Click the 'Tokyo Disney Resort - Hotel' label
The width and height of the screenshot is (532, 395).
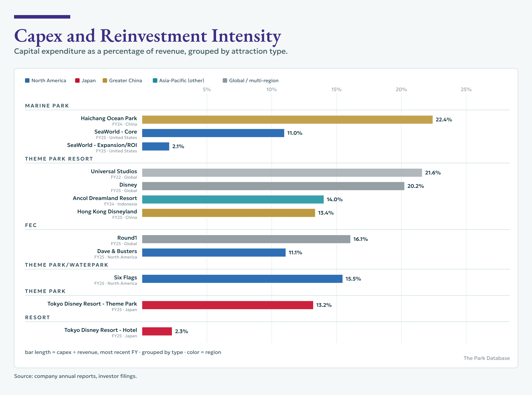101,330
